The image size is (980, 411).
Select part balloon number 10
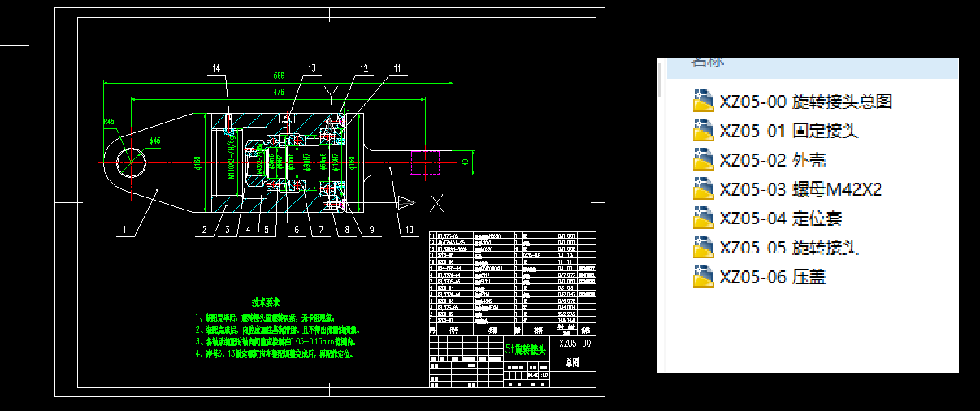404,231
